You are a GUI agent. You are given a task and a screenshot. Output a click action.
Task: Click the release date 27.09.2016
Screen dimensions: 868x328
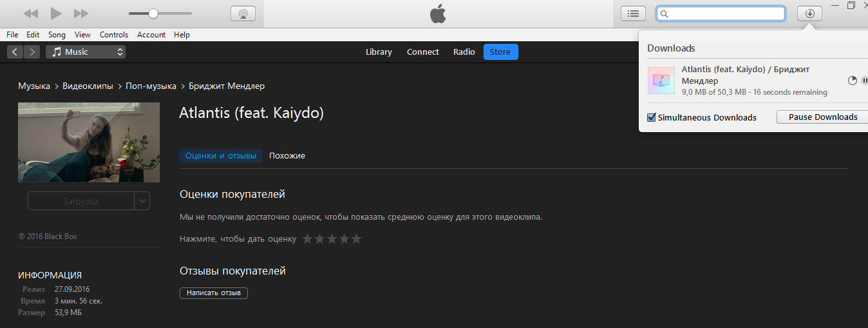[x=72, y=289]
